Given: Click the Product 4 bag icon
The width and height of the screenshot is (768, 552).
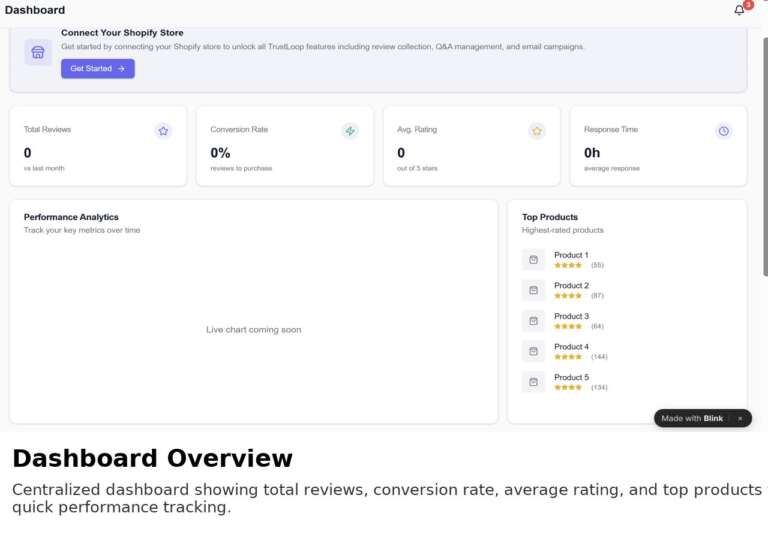Looking at the screenshot, I should point(533,351).
